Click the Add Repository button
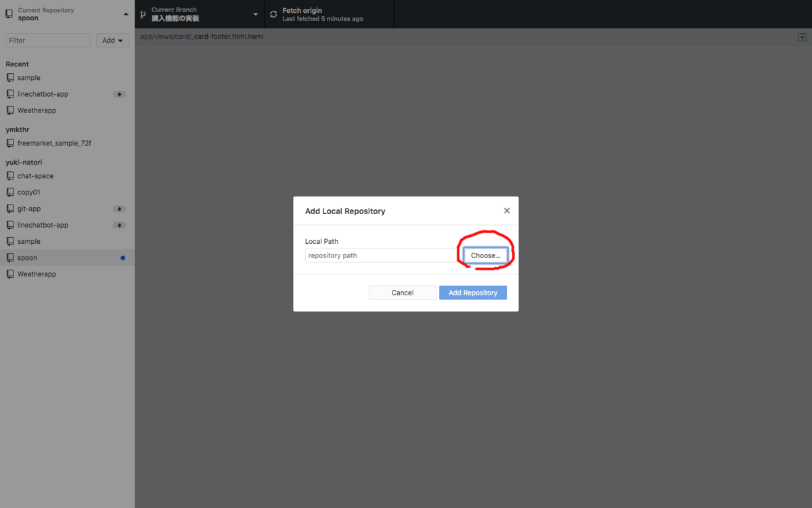The height and width of the screenshot is (508, 812). pos(473,293)
